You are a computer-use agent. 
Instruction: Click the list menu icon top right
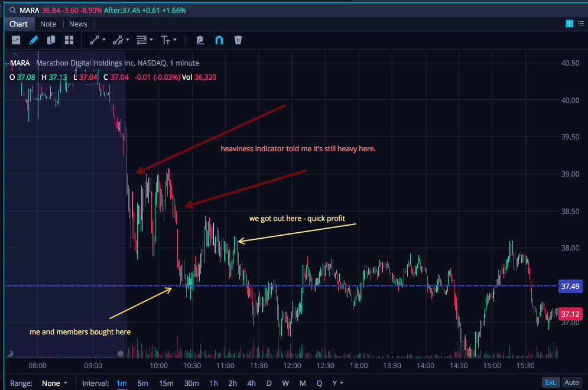[x=581, y=24]
